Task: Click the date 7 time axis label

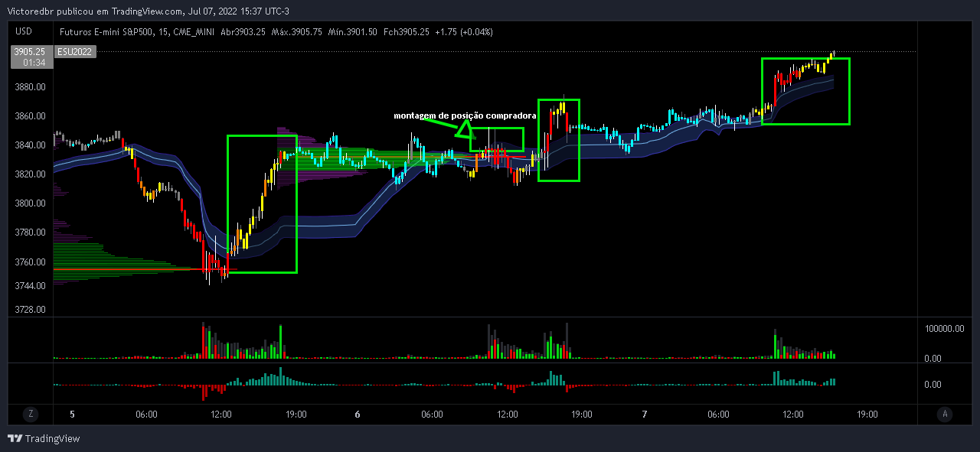Action: point(645,414)
